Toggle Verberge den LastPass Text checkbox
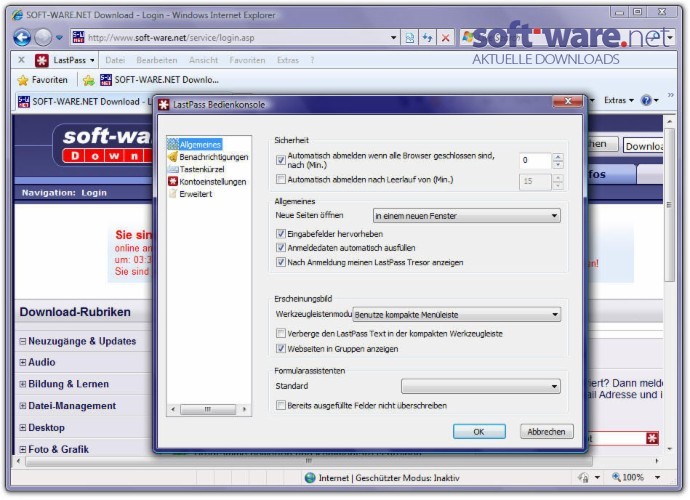The height and width of the screenshot is (500, 690). click(280, 333)
